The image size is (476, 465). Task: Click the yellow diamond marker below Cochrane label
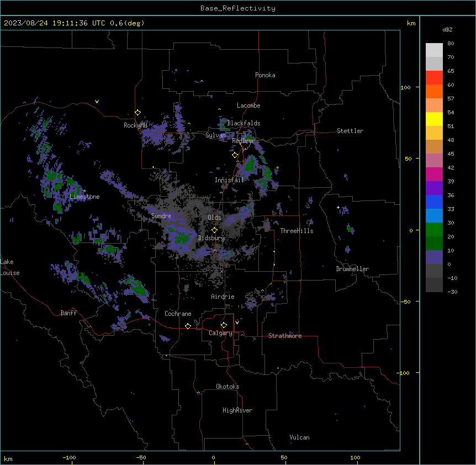pos(188,326)
